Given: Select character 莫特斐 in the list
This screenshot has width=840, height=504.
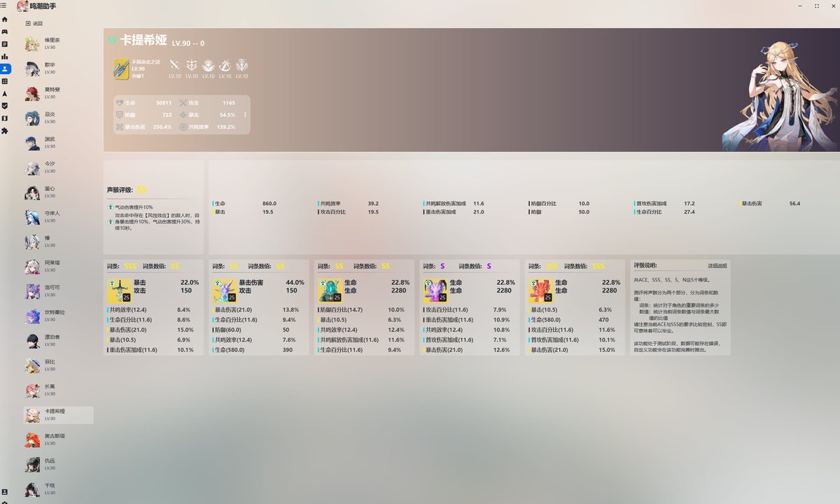Looking at the screenshot, I should point(58,94).
